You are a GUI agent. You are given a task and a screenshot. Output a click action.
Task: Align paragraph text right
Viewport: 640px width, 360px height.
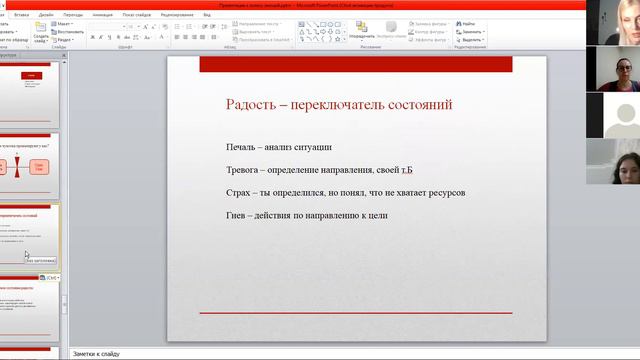click(194, 37)
